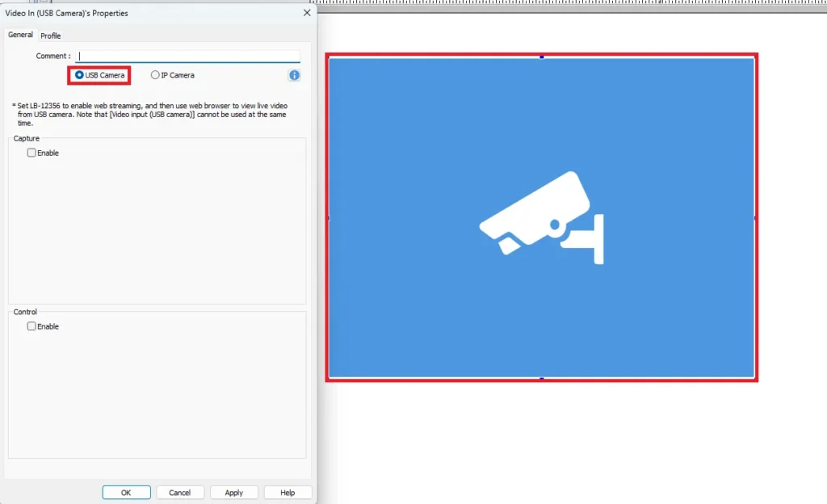Click the blue information icon
827x504 pixels.
pos(294,75)
